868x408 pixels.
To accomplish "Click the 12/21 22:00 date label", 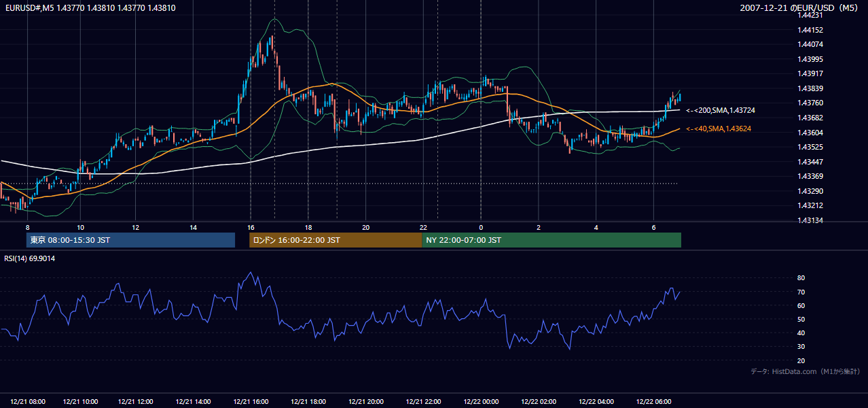I will [x=424, y=401].
